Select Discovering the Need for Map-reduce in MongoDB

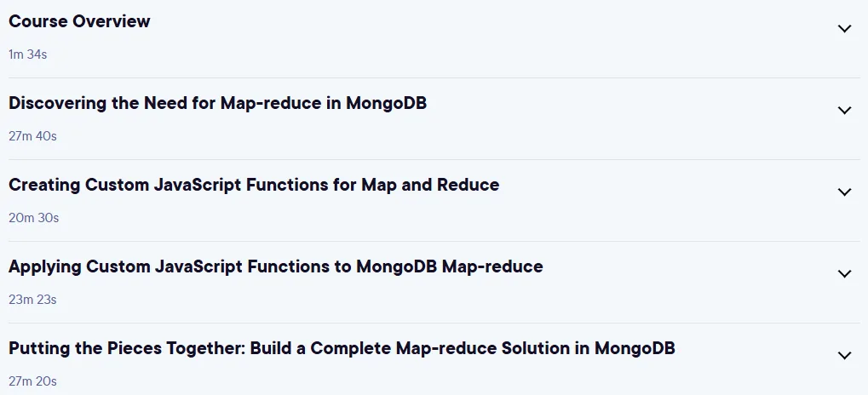pyautogui.click(x=217, y=103)
